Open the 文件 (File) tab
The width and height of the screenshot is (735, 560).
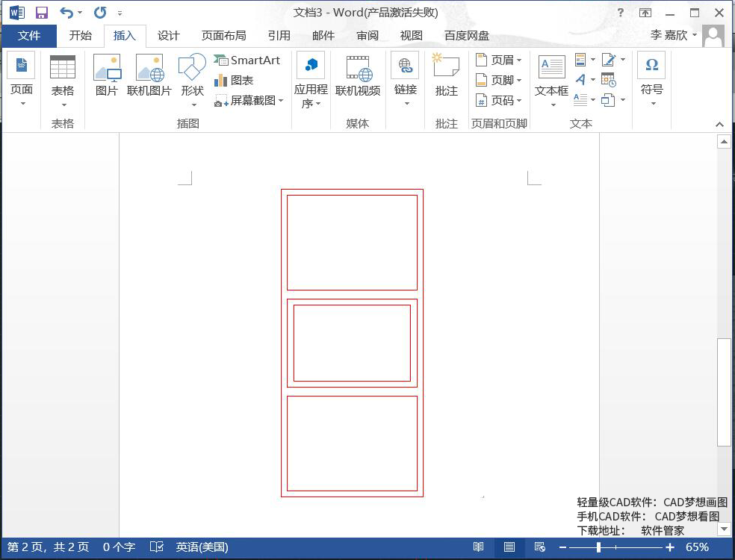pos(29,36)
